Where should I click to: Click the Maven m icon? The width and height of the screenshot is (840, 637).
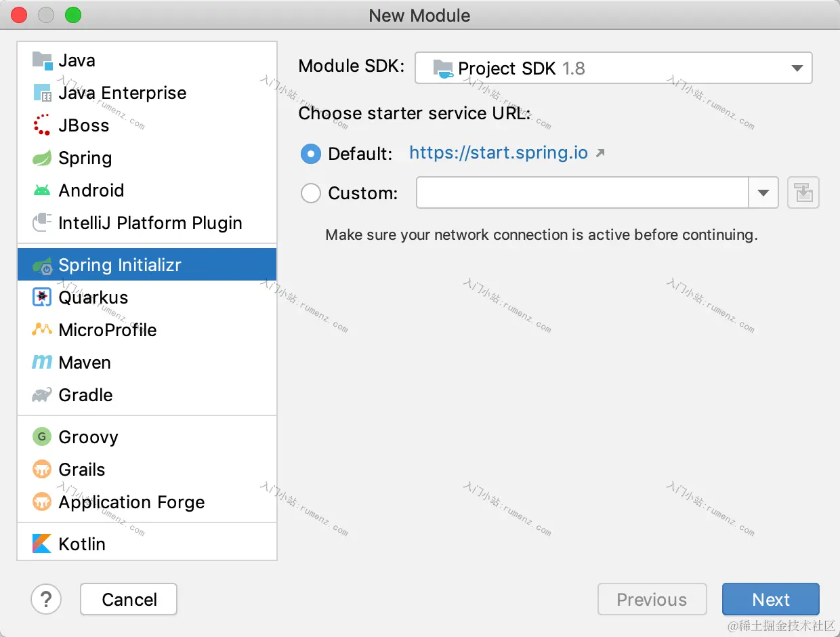[x=42, y=363]
